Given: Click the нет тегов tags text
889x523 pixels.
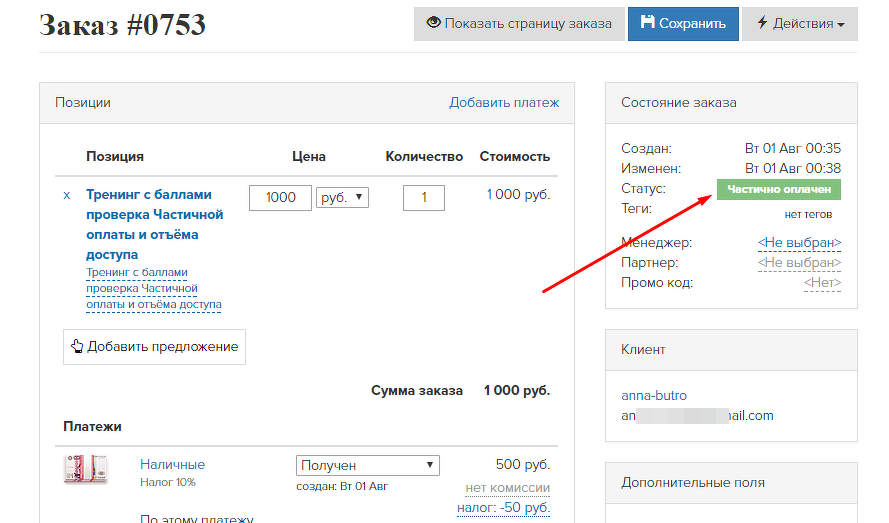Looking at the screenshot, I should [808, 214].
